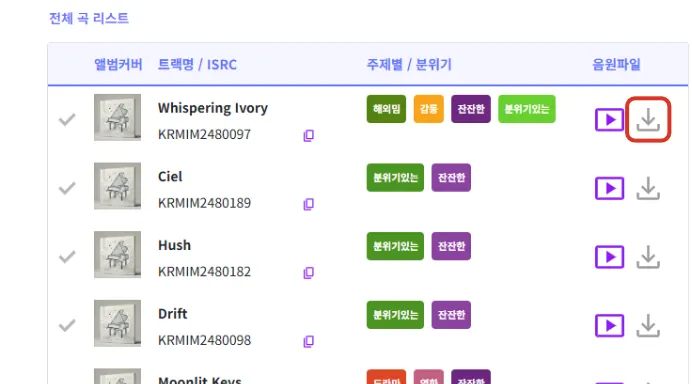
Task: Play the Drift track preview
Action: pyautogui.click(x=609, y=326)
